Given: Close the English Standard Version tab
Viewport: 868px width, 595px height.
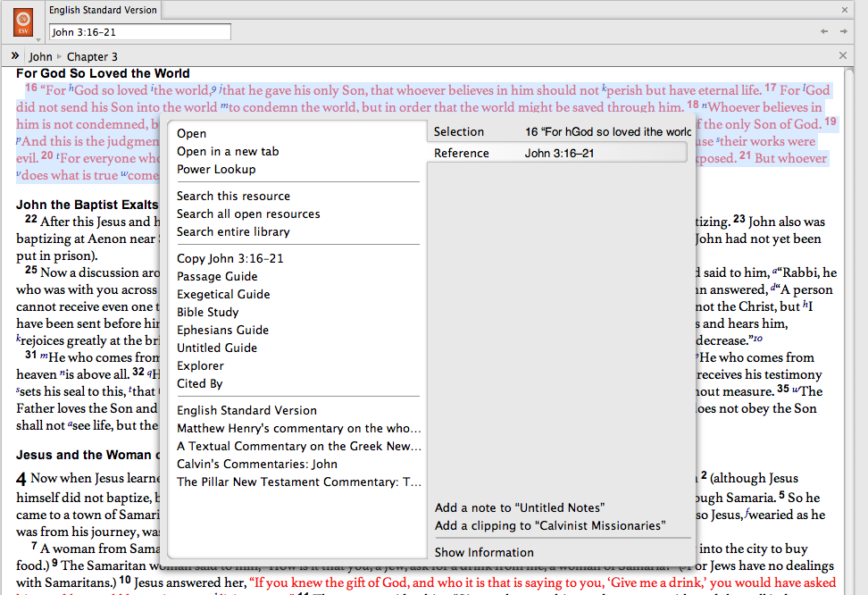Looking at the screenshot, I should [x=845, y=10].
